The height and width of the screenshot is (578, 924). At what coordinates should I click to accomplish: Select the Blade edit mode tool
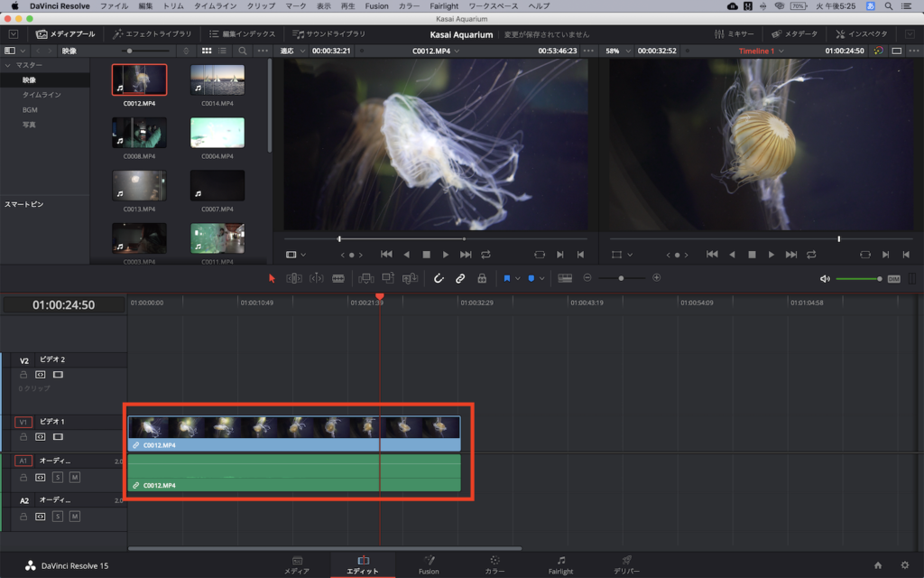pyautogui.click(x=340, y=278)
